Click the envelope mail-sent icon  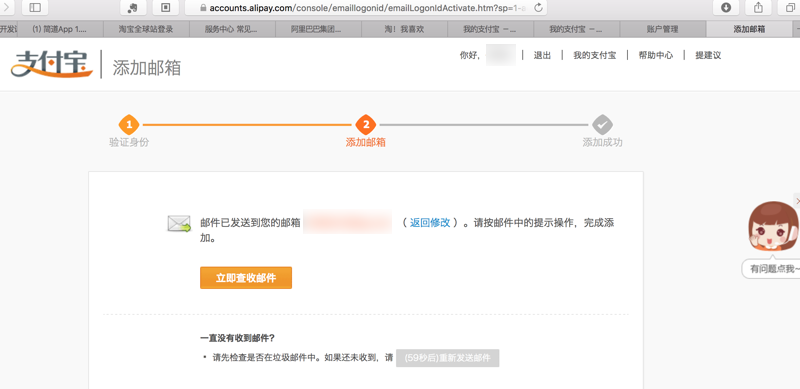click(179, 224)
